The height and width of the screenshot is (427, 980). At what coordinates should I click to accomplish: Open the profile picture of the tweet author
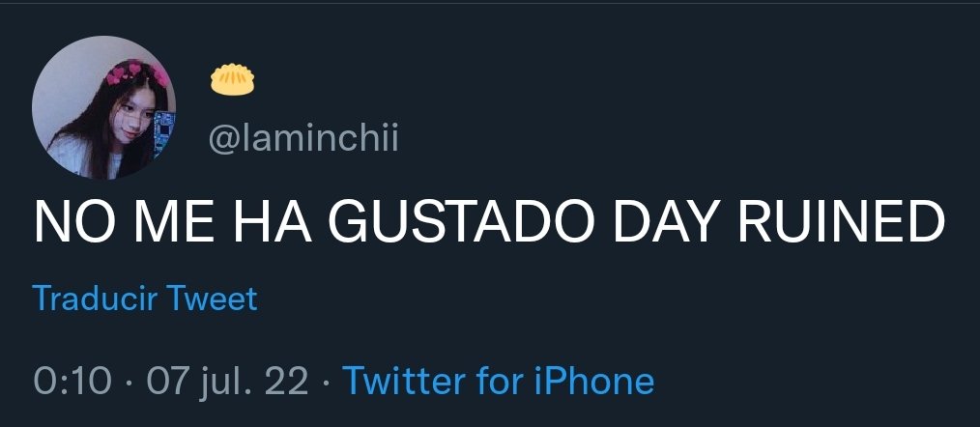tap(103, 107)
